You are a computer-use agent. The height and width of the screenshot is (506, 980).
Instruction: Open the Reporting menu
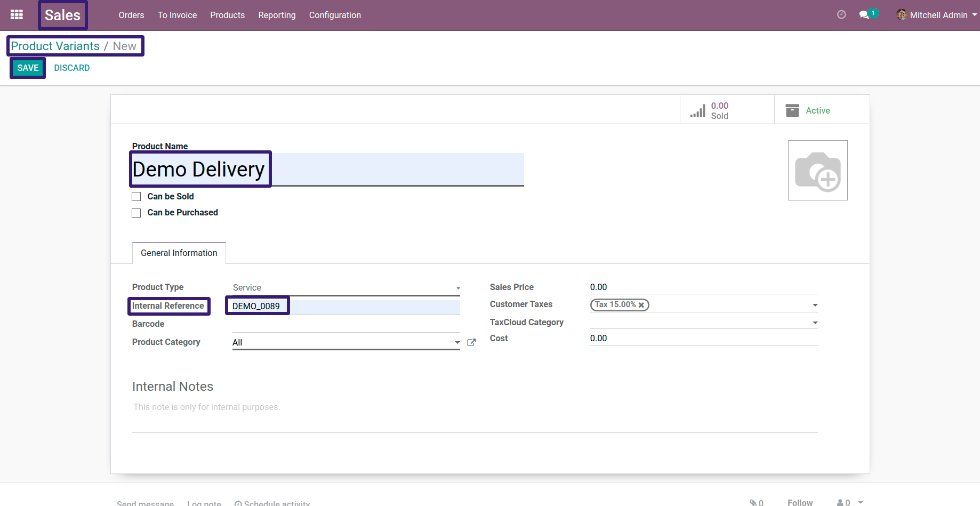pos(277,15)
